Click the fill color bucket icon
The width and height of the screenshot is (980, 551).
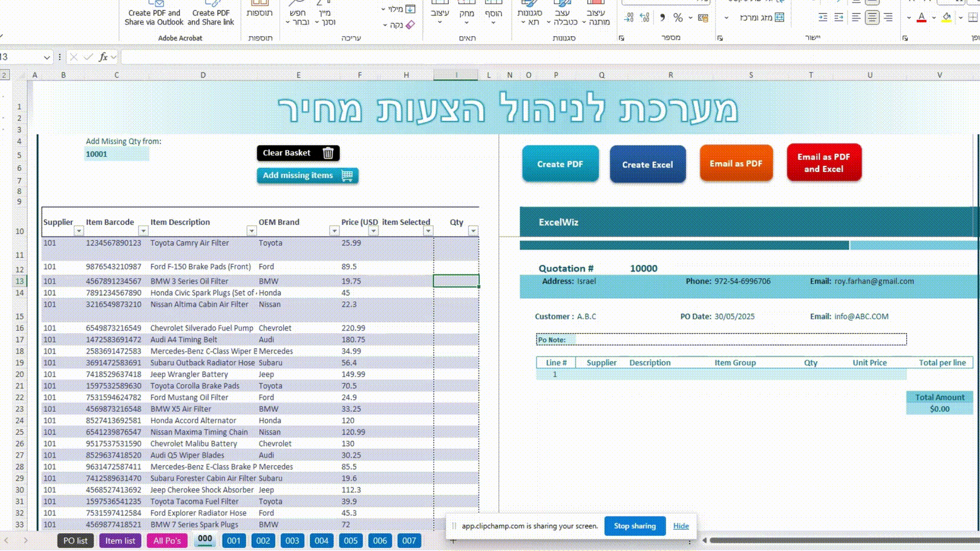(947, 18)
